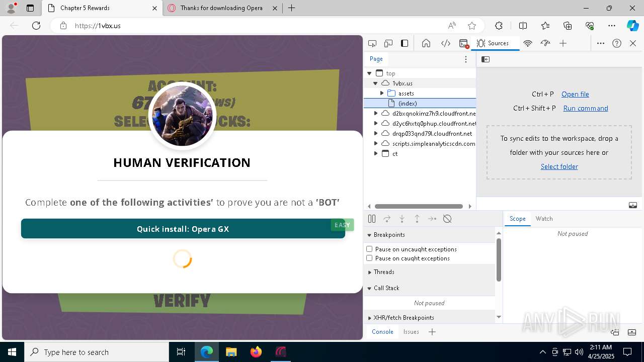
Task: Collapse the Call Stack section
Action: 369,288
